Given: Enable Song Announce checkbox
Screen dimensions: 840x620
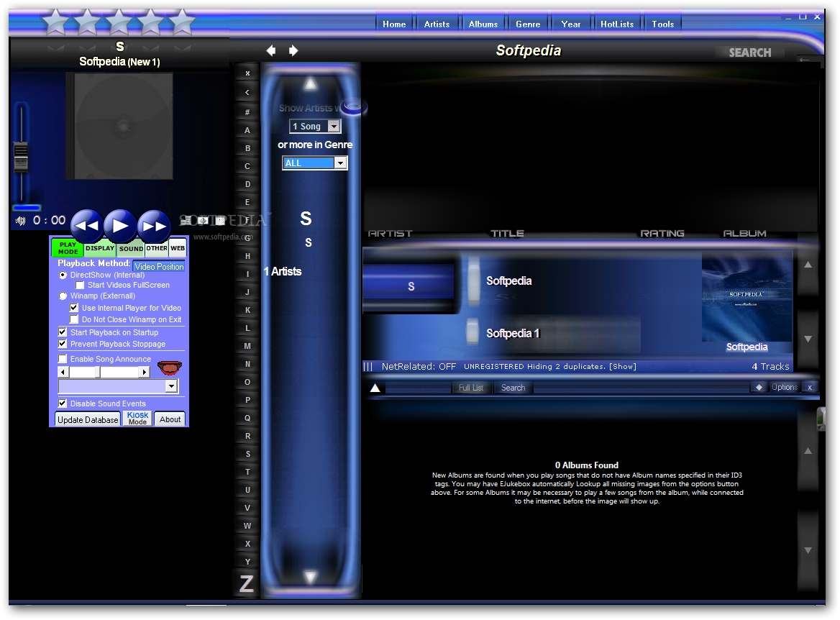Looking at the screenshot, I should pos(63,359).
